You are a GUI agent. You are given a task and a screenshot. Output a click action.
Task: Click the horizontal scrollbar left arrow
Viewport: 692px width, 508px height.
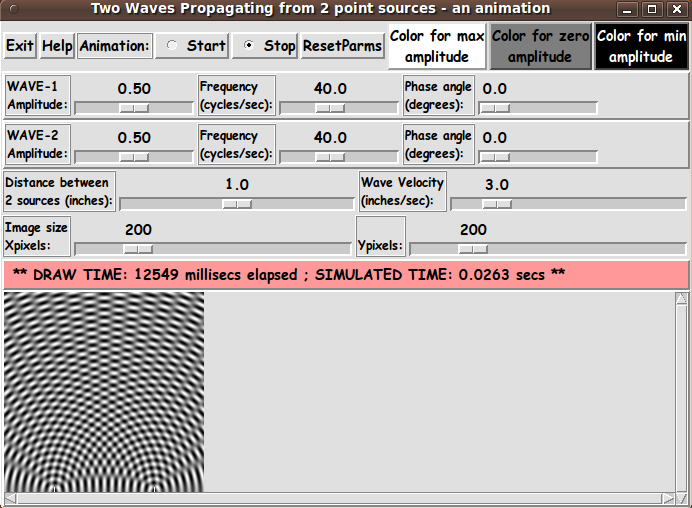(x=11, y=498)
